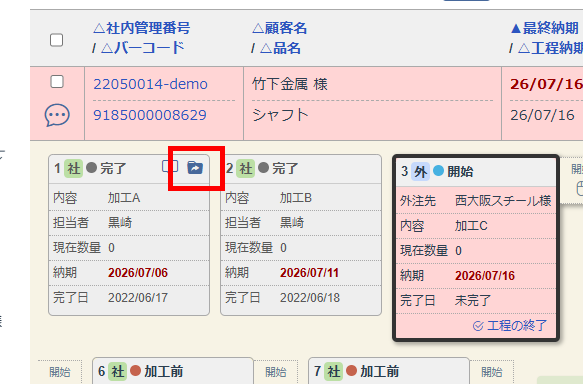Viewport: 583px width, 384px height.
Task: Click the blue 開始 status dot on card 3
Action: point(439,171)
